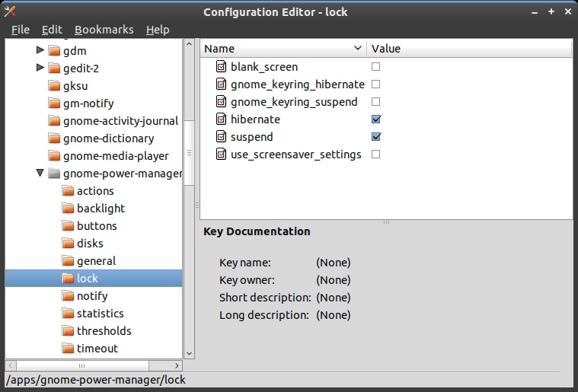
Task: Click the horizontal scrollbar left arrow
Action: click(x=11, y=365)
